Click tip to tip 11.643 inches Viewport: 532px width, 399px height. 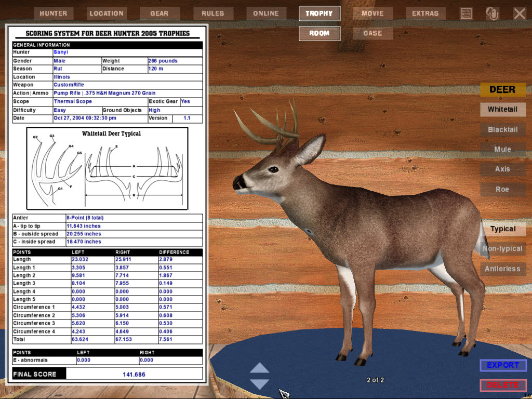coord(84,226)
